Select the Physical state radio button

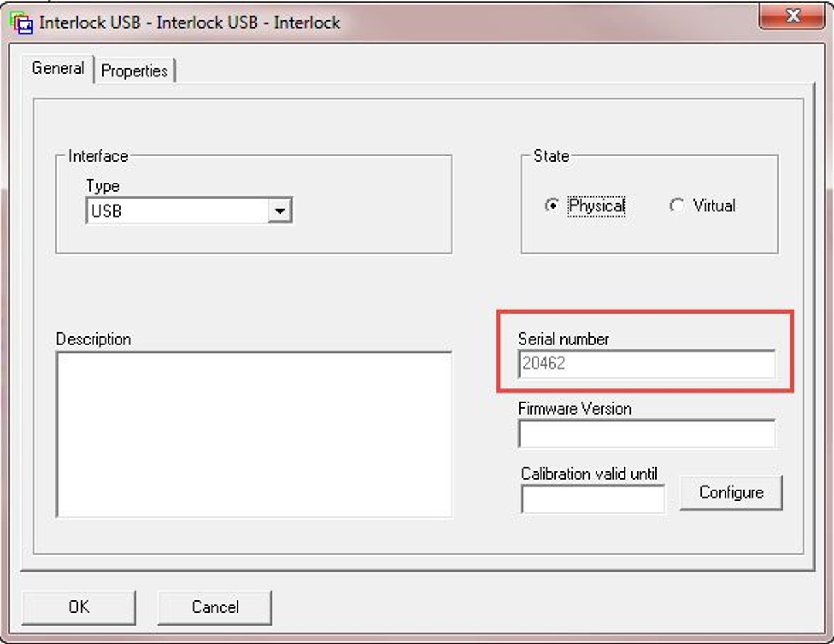[552, 205]
